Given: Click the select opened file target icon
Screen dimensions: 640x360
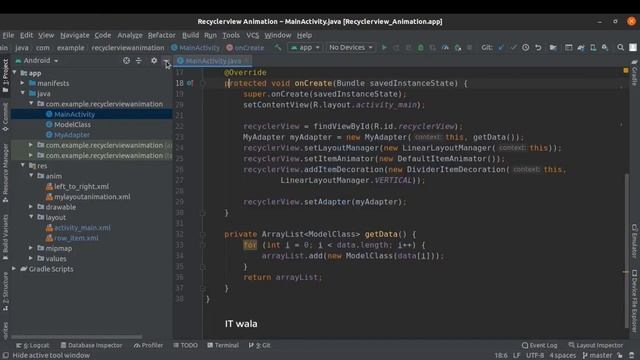Looking at the screenshot, I should (127, 60).
